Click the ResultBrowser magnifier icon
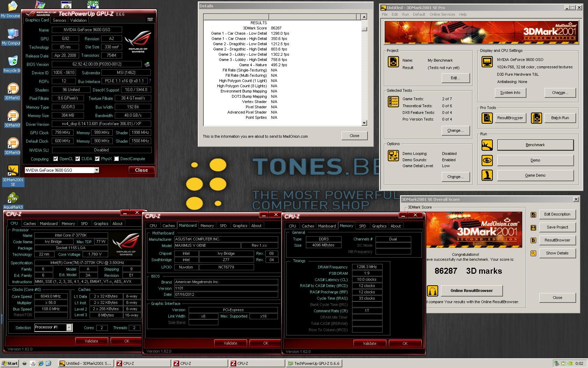 pos(487,118)
